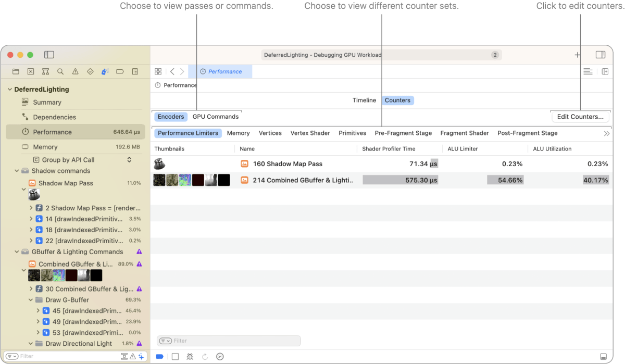Open the Issue navigator warning icon
This screenshot has width=625, height=364.
[76, 71]
